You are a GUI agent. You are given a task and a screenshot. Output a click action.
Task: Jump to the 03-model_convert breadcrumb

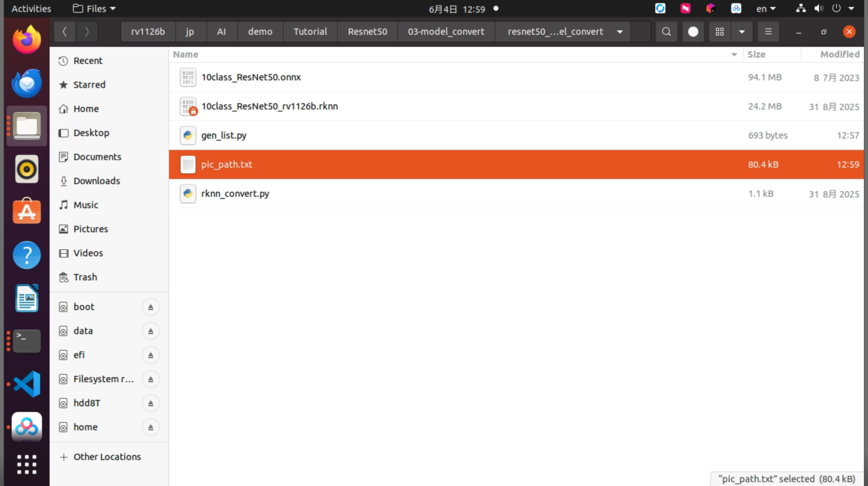point(446,32)
